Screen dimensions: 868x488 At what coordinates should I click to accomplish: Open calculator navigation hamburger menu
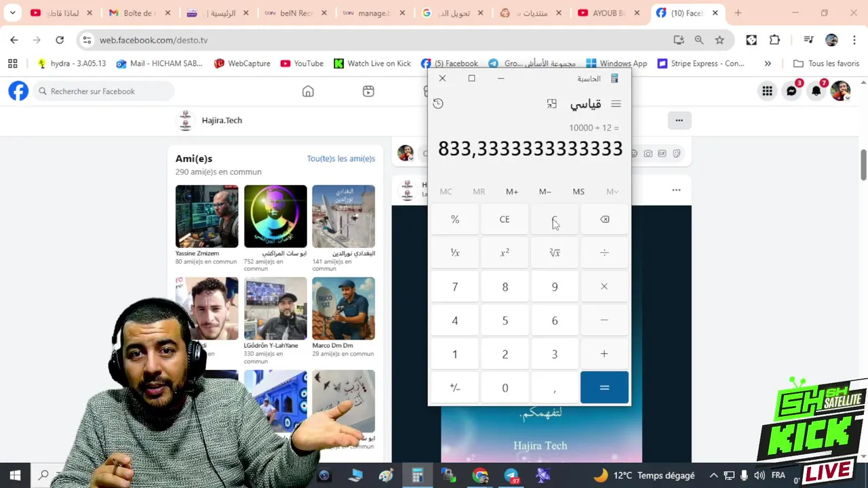[x=616, y=104]
